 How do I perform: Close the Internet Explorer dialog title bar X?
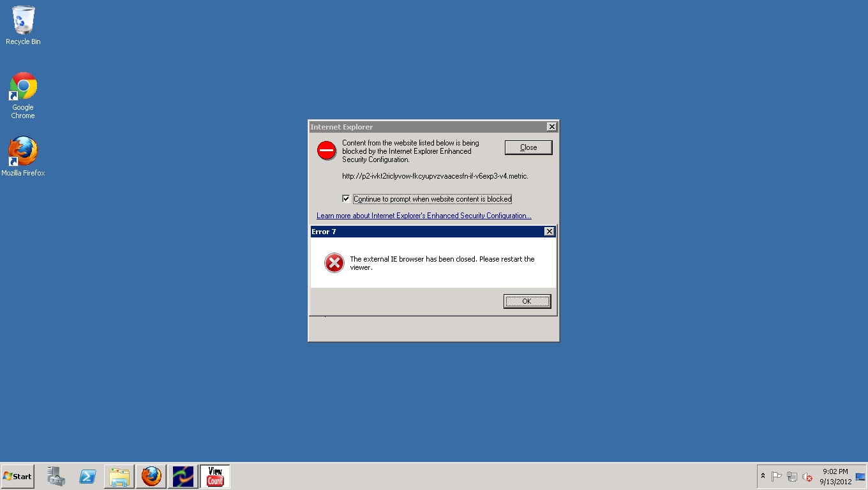click(x=551, y=127)
